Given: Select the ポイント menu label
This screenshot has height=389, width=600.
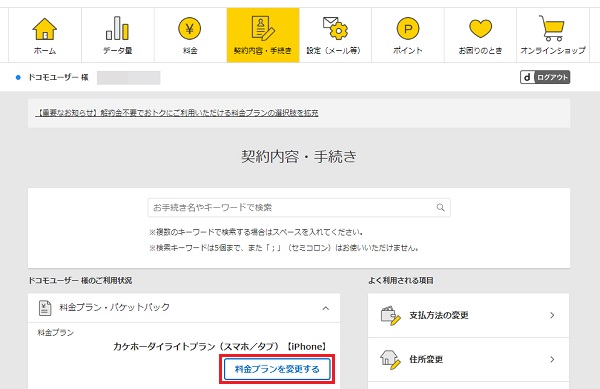Looking at the screenshot, I should point(408,50).
